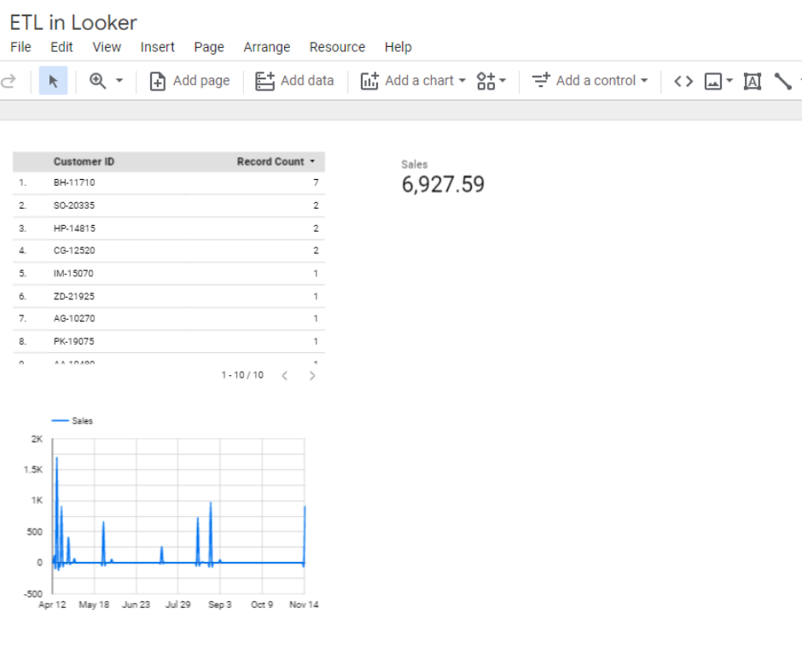Click the URL embed code icon
802x672 pixels.
pos(683,81)
